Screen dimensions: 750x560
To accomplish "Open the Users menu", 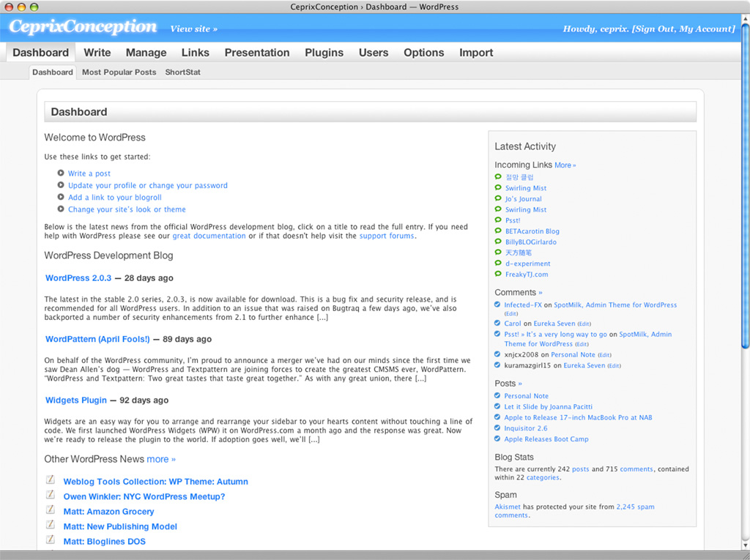I will click(x=374, y=53).
